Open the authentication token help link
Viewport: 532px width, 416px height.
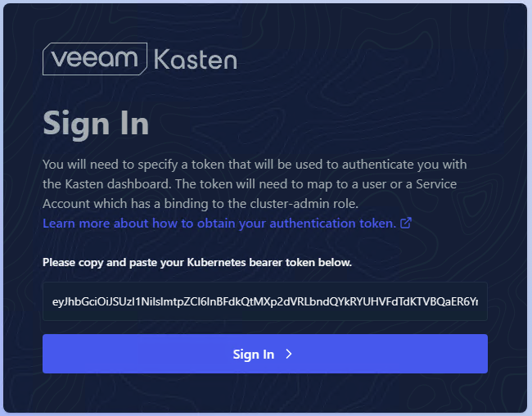click(219, 223)
